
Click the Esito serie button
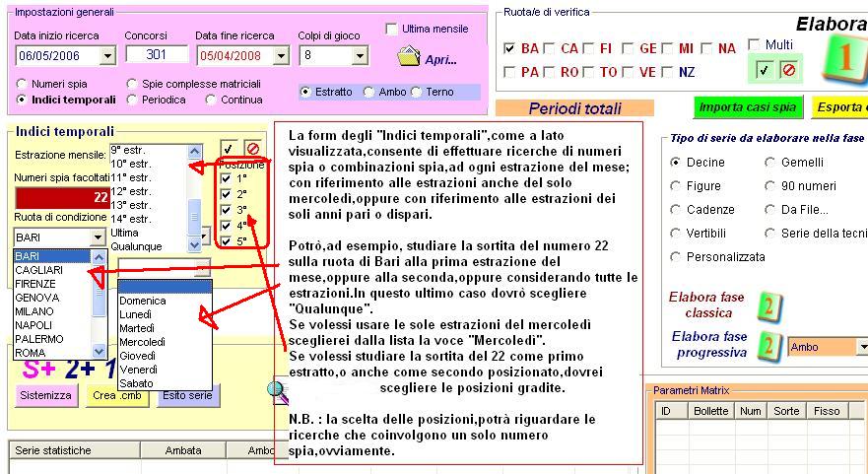[x=187, y=395]
